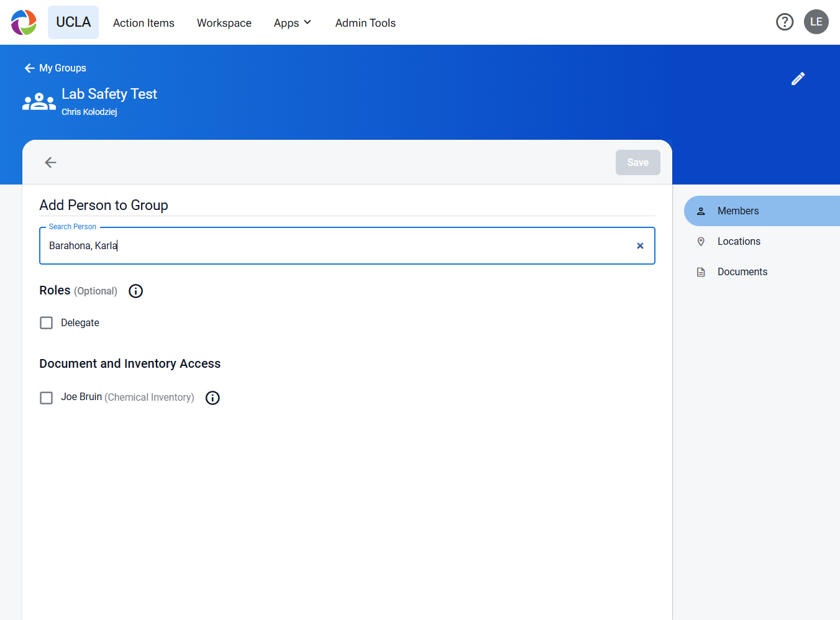840x620 pixels.
Task: Show info for Joe Bruin Chemical Inventory
Action: [212, 398]
